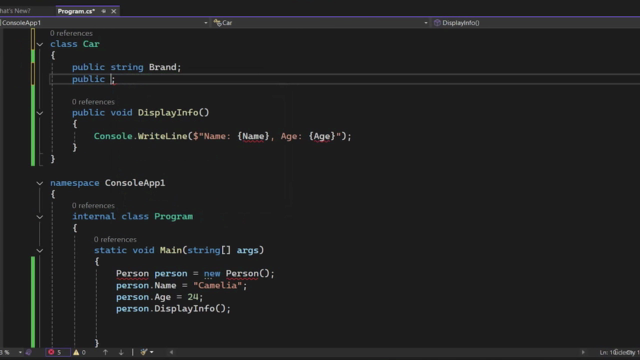Collapse the class Car block
The image size is (640, 360).
coord(40,44)
